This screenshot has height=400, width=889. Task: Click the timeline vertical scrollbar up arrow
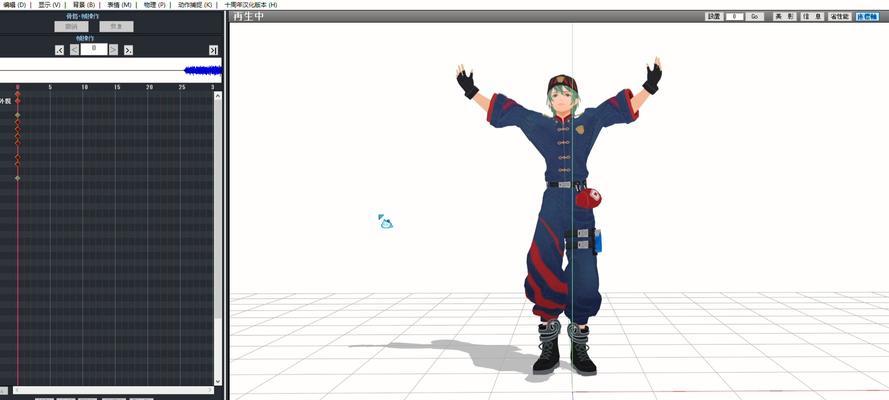tap(218, 96)
